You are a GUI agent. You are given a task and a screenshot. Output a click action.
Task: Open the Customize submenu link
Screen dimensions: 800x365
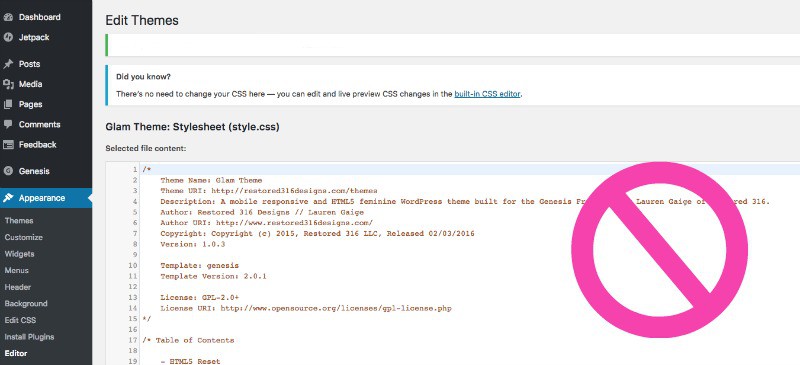(x=23, y=237)
